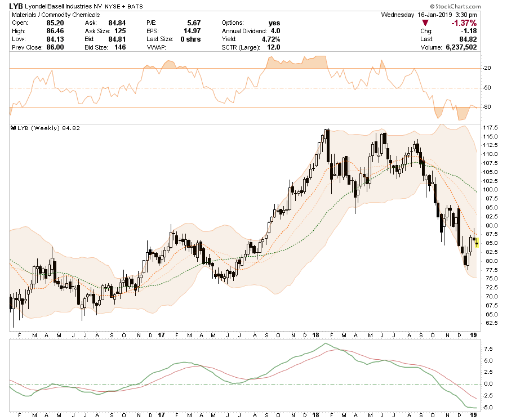Viewport: 507px width, 420px height.
Task: Click the -2.5 label on the MACD axis
Action: 487,396
